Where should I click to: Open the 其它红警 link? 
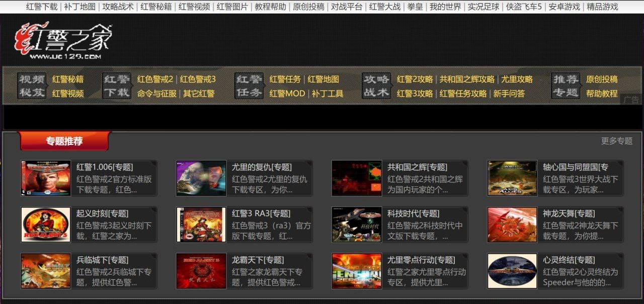pos(199,93)
